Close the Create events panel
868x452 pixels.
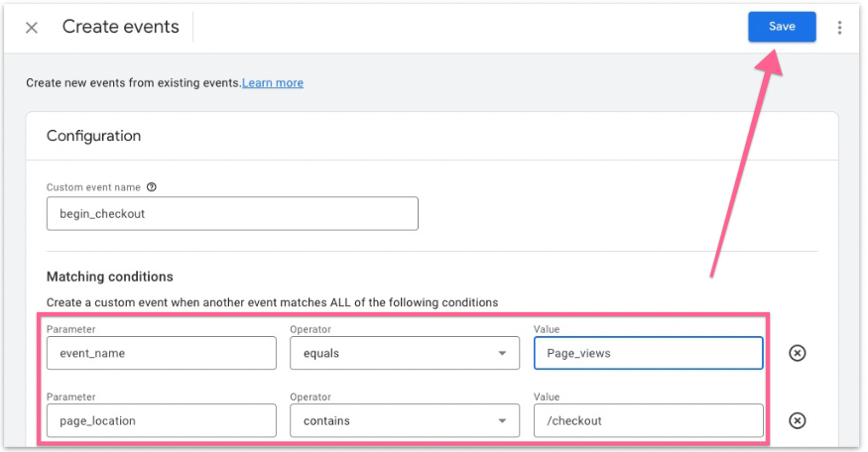32,28
